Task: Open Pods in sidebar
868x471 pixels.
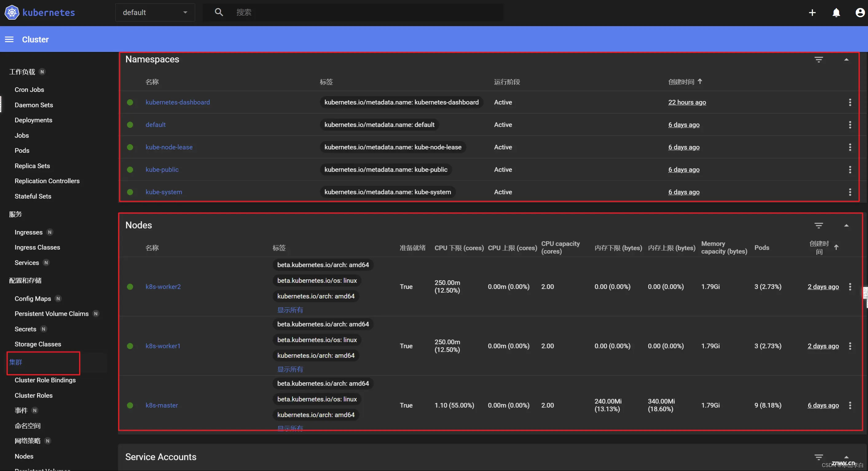Action: (22, 150)
